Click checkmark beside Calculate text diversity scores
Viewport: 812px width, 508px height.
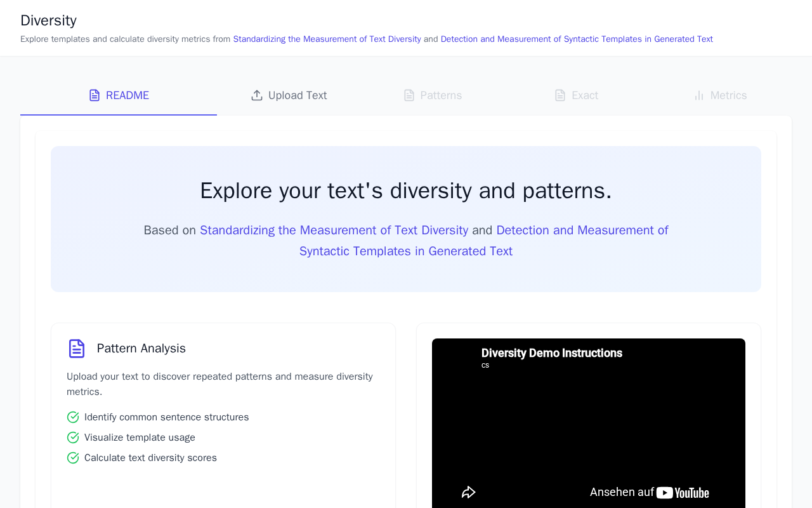point(73,458)
